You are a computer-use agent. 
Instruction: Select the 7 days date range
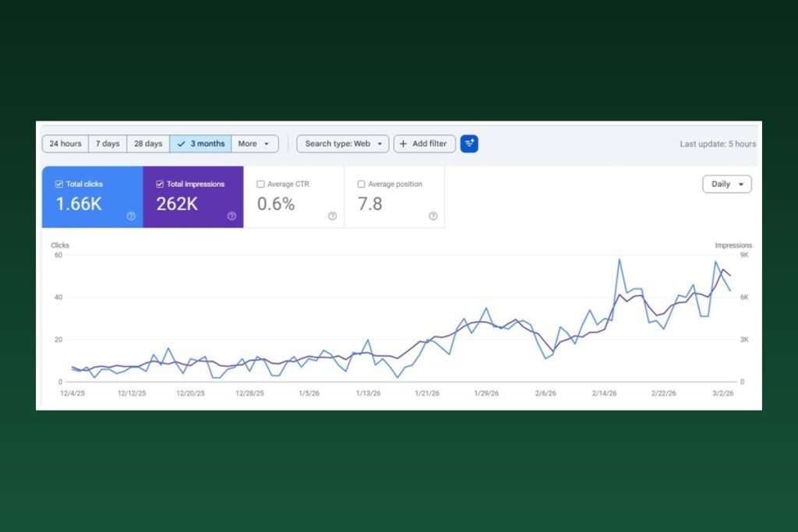click(x=108, y=143)
